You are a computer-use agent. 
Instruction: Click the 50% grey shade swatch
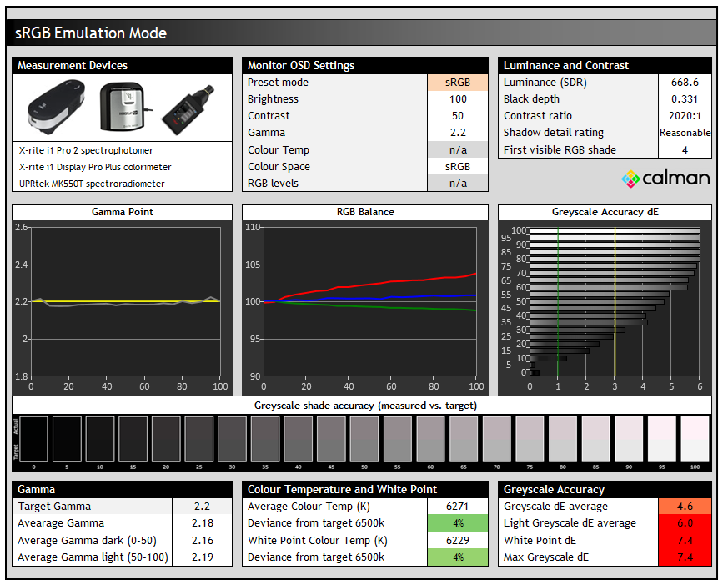(364, 441)
